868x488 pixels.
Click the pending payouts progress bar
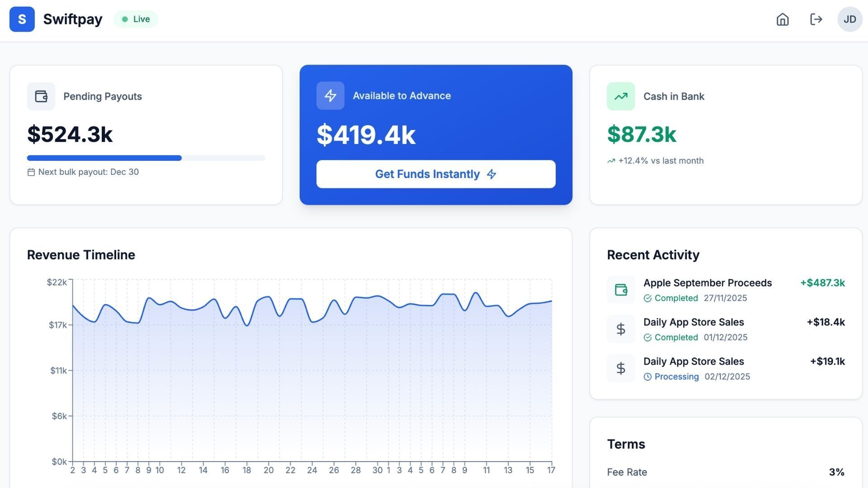(146, 158)
